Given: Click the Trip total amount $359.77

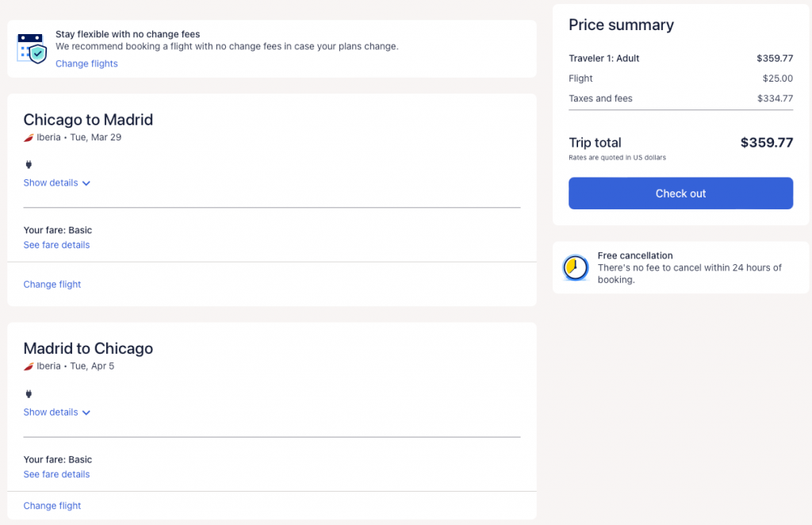Looking at the screenshot, I should [766, 143].
